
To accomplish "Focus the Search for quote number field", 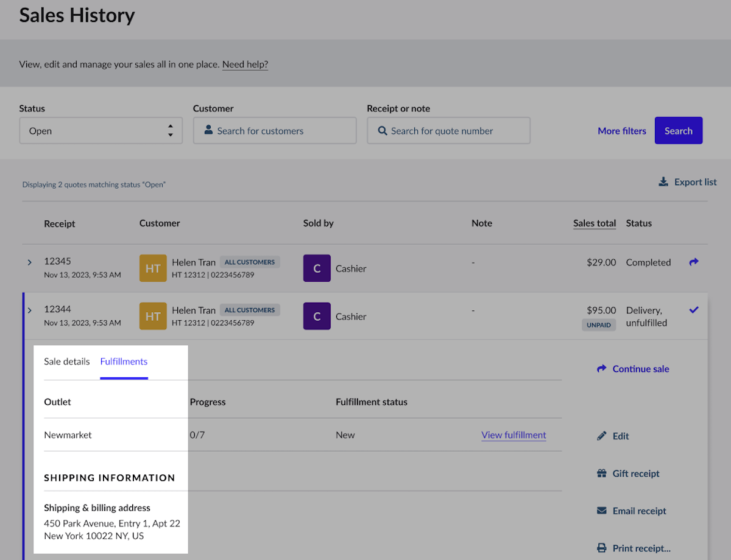I will coord(448,131).
